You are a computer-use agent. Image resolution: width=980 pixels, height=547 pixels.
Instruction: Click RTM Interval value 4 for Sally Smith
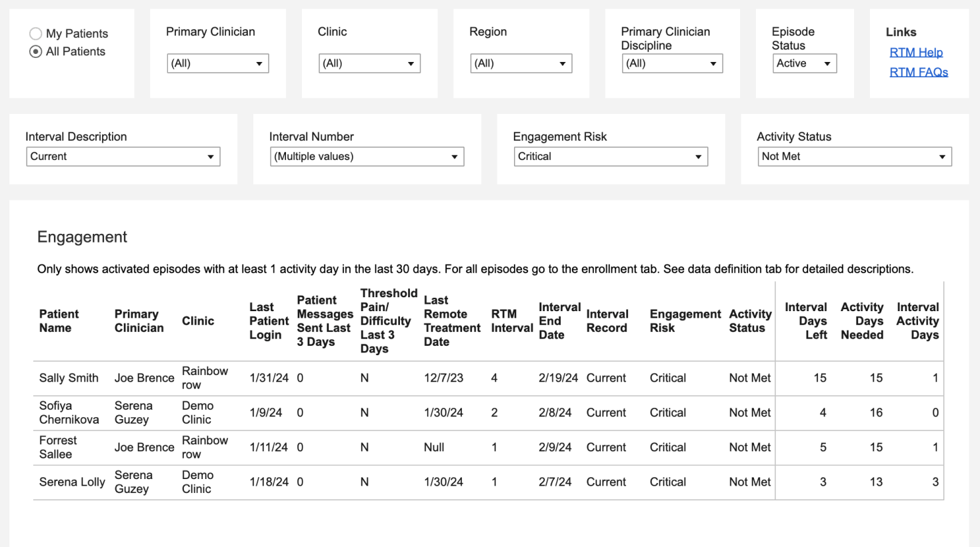494,378
